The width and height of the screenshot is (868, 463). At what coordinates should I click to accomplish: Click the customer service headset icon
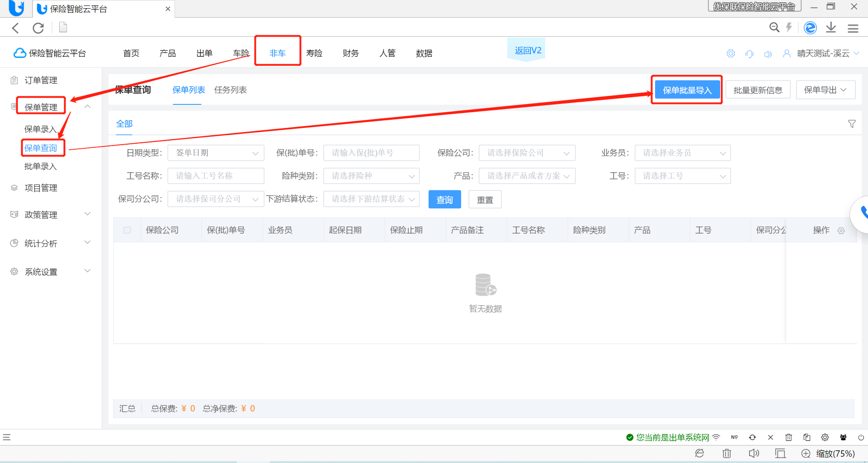750,54
